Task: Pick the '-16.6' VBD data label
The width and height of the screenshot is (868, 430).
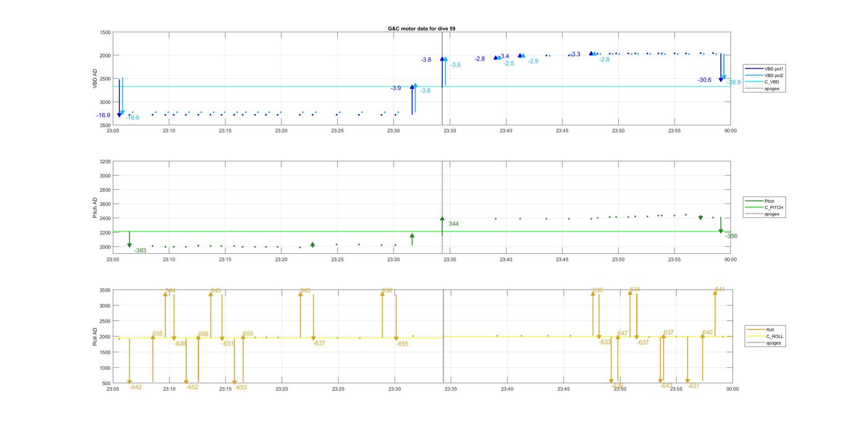Action: pyautogui.click(x=133, y=117)
